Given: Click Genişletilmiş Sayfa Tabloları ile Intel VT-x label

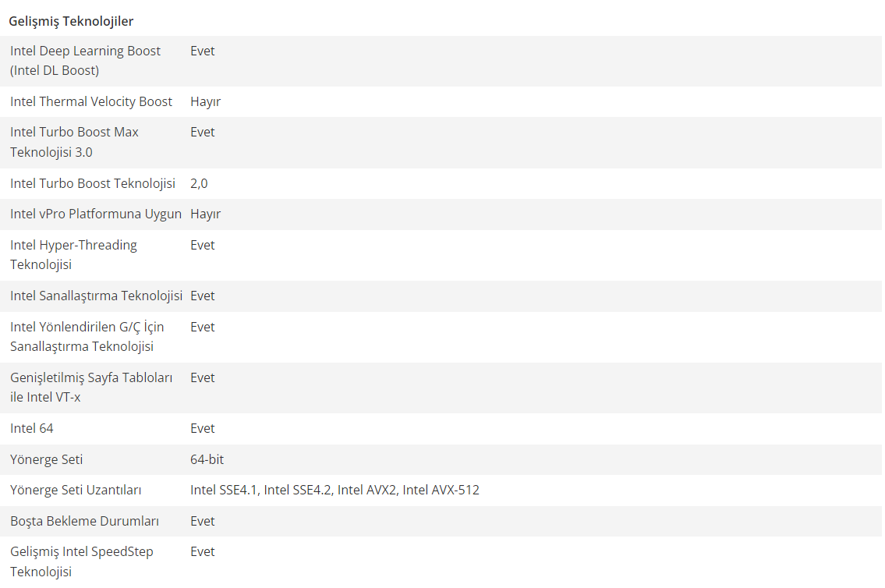Looking at the screenshot, I should (x=91, y=387).
